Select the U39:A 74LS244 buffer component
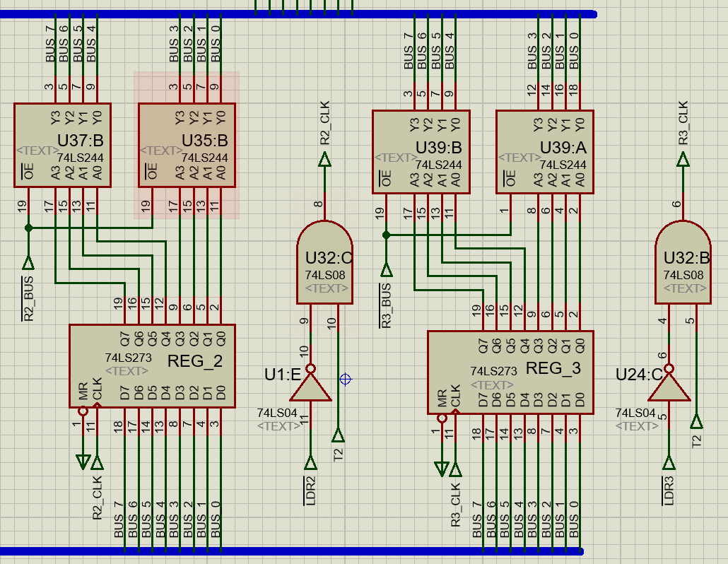The image size is (728, 564). coord(545,152)
